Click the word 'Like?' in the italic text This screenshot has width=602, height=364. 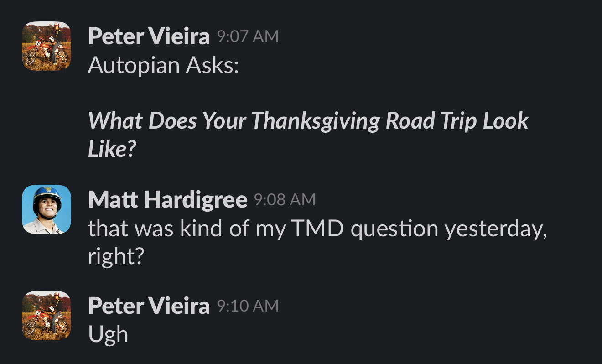click(112, 150)
